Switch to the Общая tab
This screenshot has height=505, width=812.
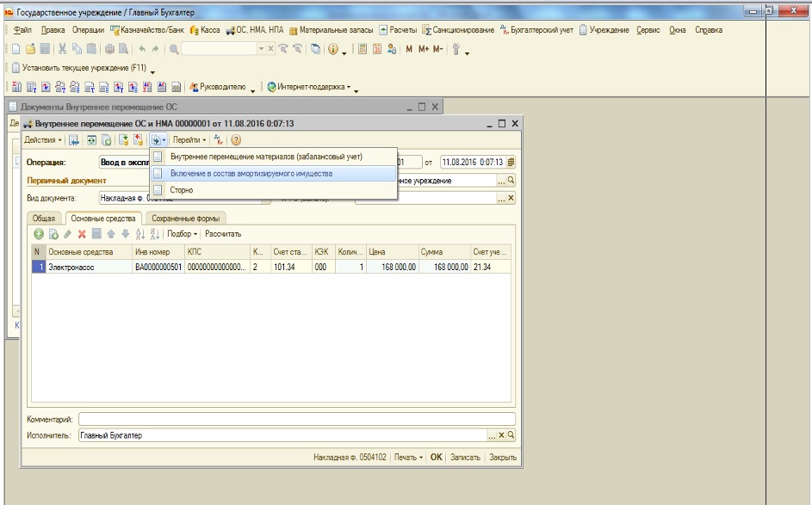[43, 219]
